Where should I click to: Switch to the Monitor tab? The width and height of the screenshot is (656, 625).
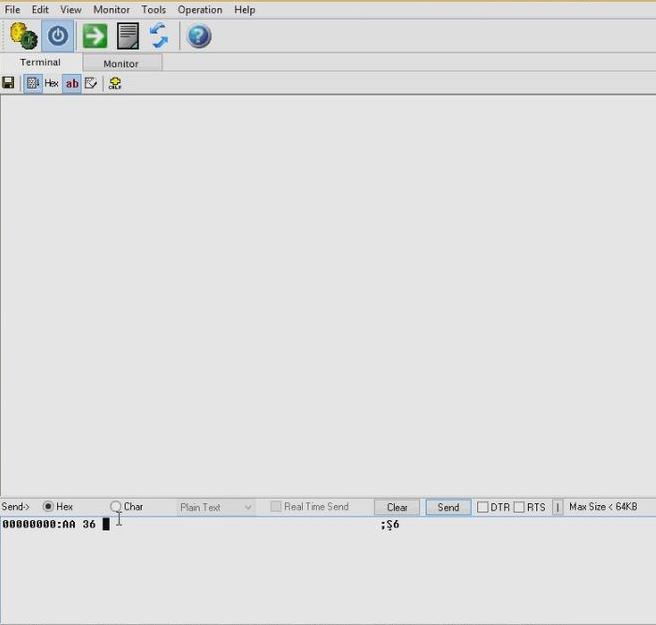pos(121,63)
